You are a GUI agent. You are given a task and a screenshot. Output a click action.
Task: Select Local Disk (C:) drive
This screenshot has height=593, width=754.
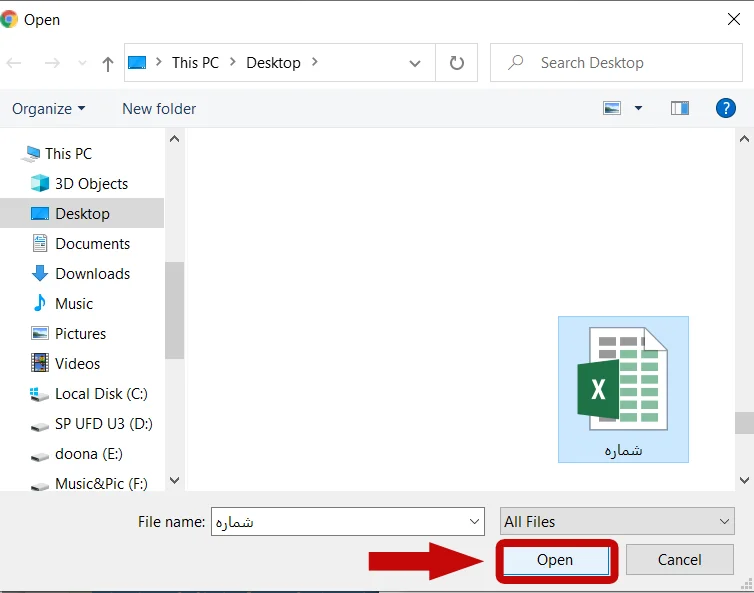101,394
